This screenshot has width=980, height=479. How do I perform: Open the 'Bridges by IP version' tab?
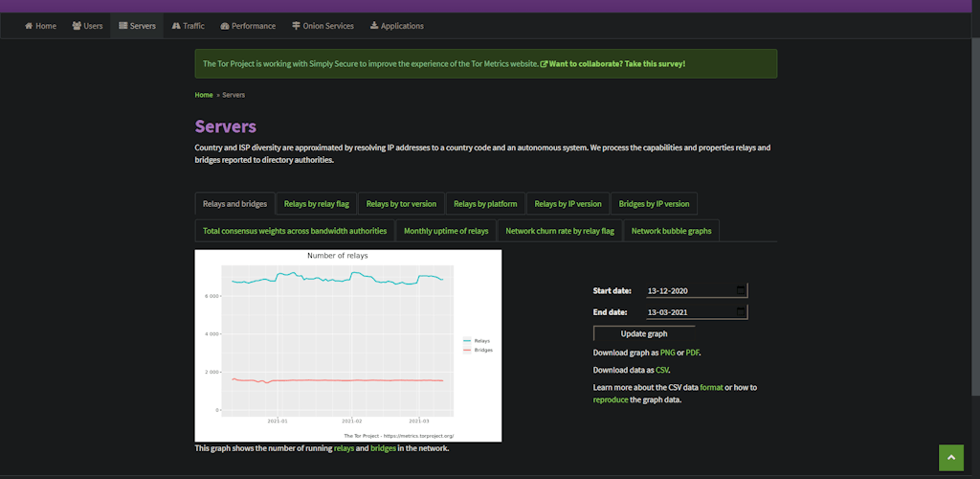[x=654, y=204]
